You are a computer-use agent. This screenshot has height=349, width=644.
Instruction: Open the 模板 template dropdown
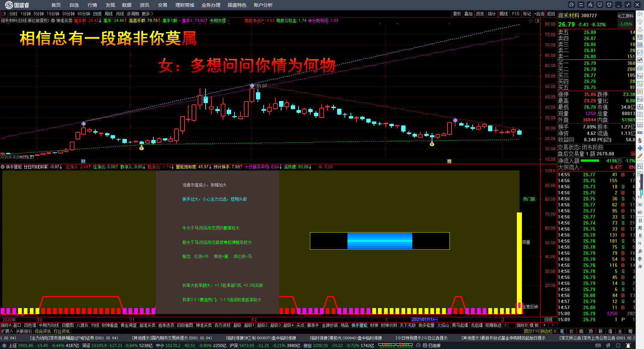click(534, 325)
